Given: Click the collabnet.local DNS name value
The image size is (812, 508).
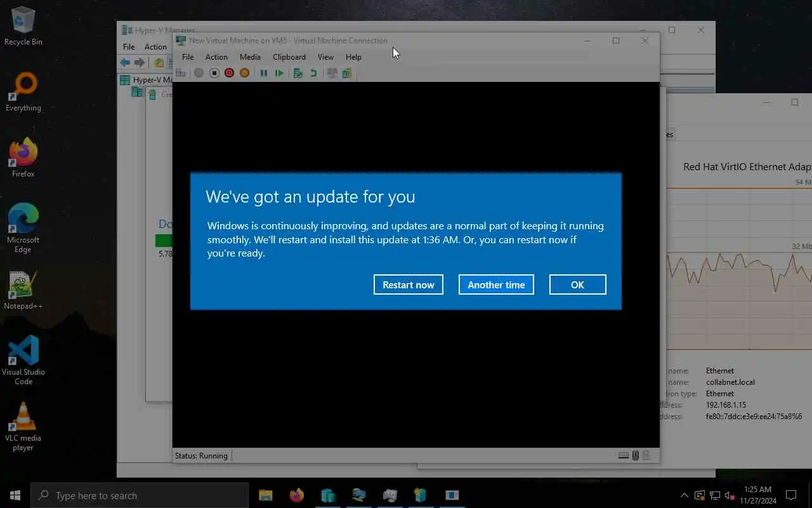Looking at the screenshot, I should pyautogui.click(x=730, y=382).
